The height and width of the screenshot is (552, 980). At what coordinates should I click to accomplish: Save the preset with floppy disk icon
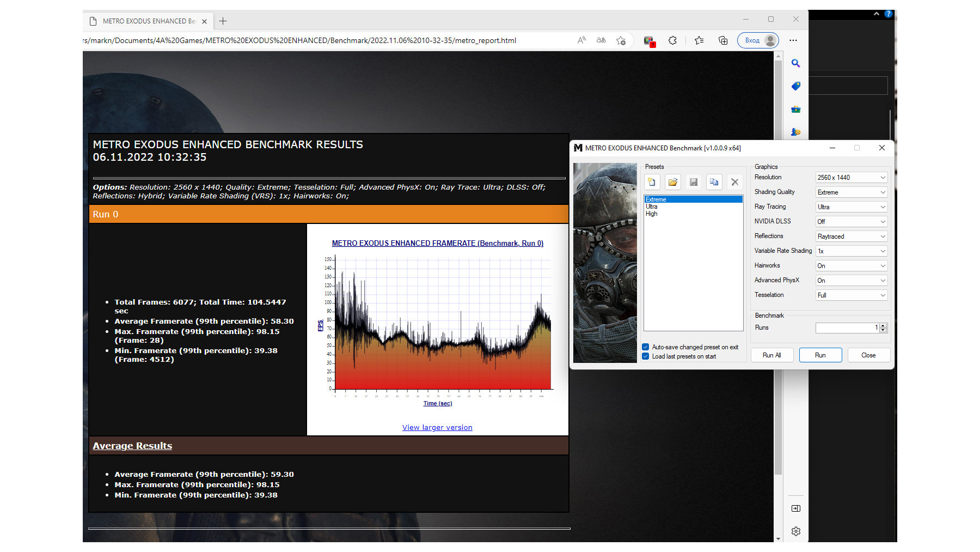coord(694,182)
